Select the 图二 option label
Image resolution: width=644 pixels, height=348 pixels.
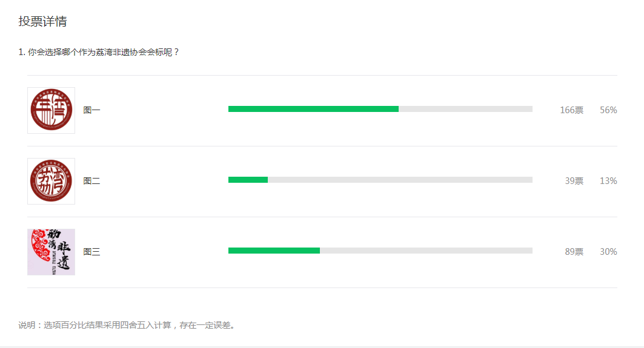91,181
